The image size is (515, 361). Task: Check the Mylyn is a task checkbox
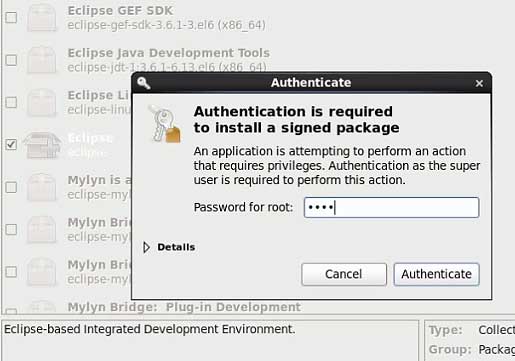11,187
